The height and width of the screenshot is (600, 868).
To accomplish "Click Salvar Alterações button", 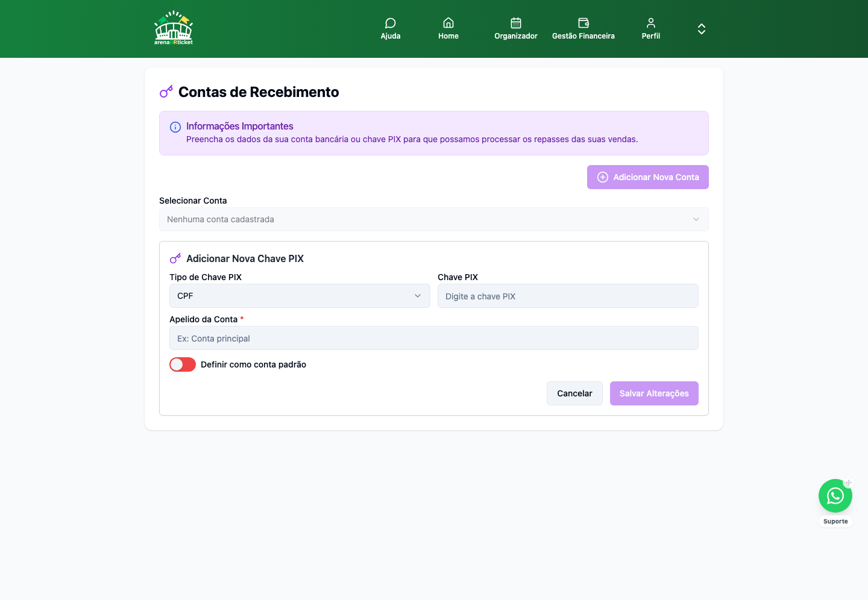I will 654,393.
